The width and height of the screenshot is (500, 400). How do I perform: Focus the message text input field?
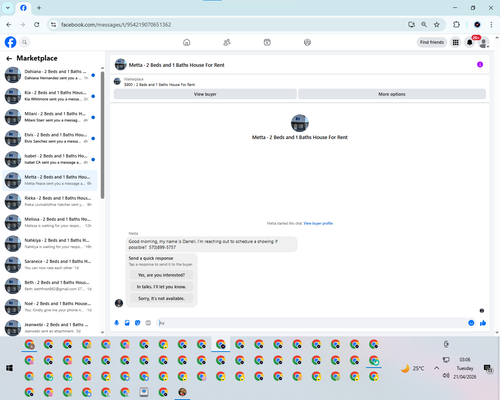click(312, 323)
